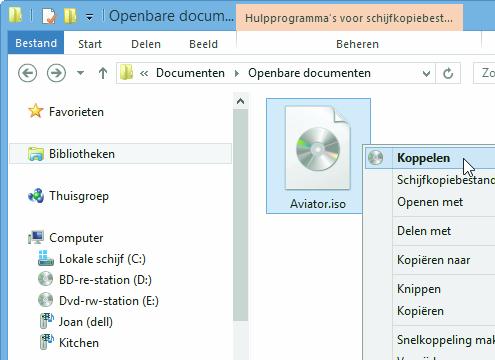Open the Joan (dell) network location
Image resolution: width=495 pixels, height=360 pixels.
(86, 322)
